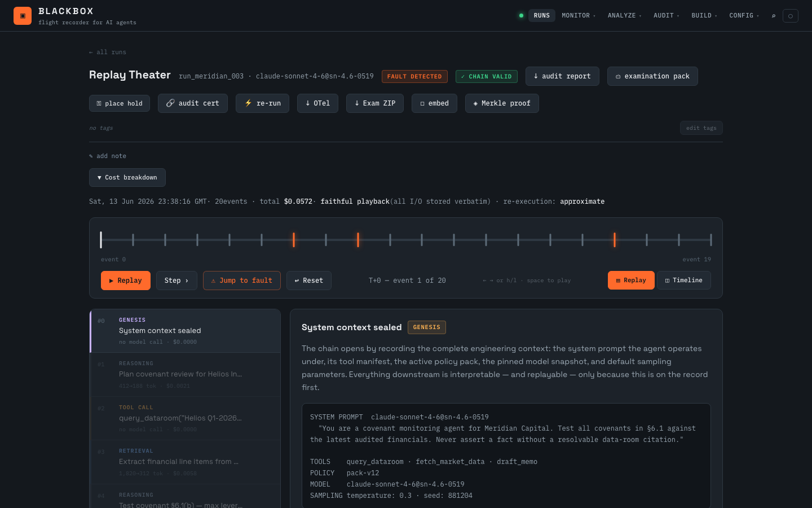This screenshot has height=508, width=812.
Task: Click 'T+0 — event 1 of 20' counter
Action: point(407,281)
